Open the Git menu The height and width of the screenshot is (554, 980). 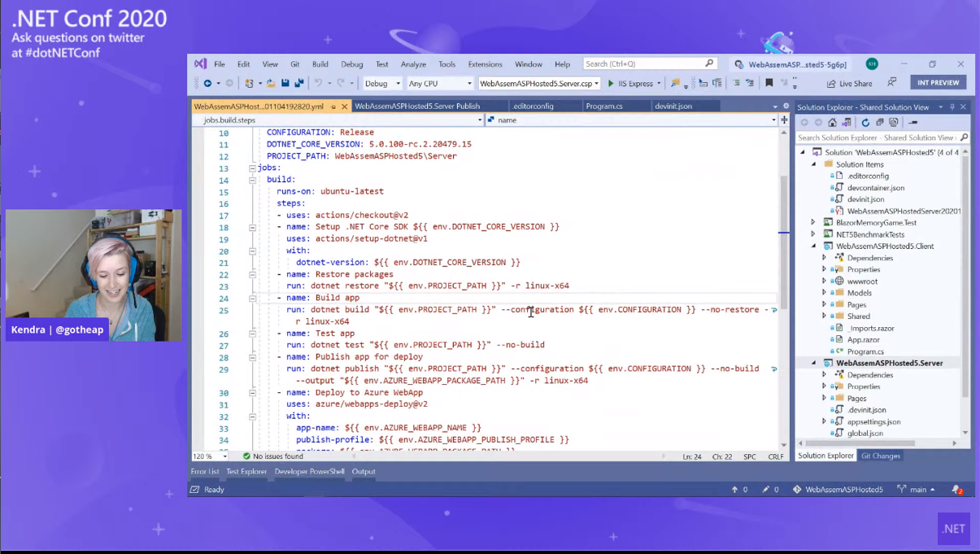(294, 63)
